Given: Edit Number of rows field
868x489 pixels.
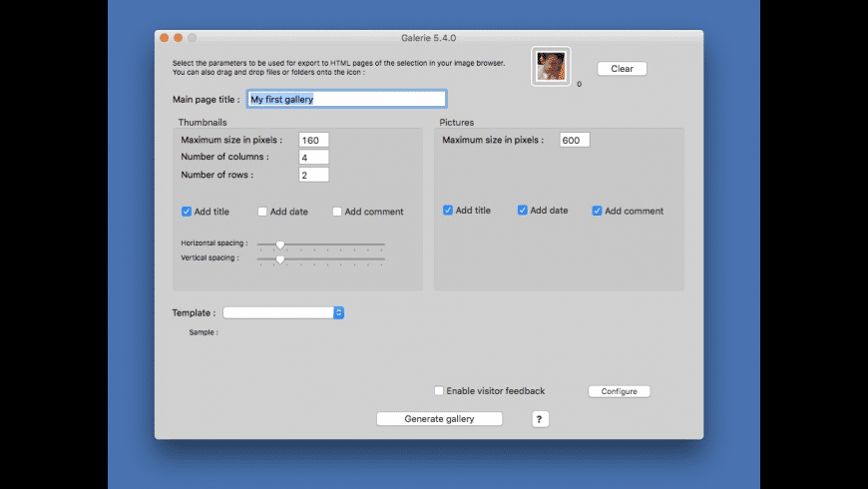Looking at the screenshot, I should click(313, 175).
